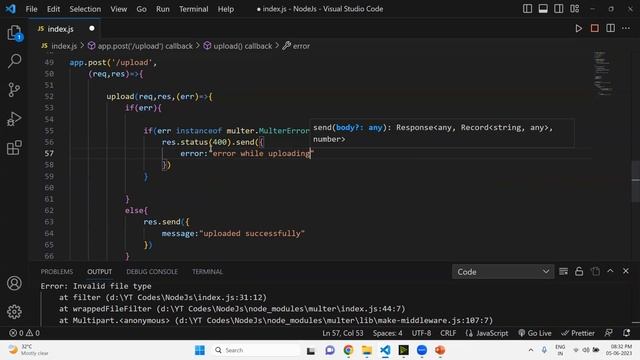The width and height of the screenshot is (640, 360).
Task: Open the Accounts menu icon
Action: click(14, 283)
